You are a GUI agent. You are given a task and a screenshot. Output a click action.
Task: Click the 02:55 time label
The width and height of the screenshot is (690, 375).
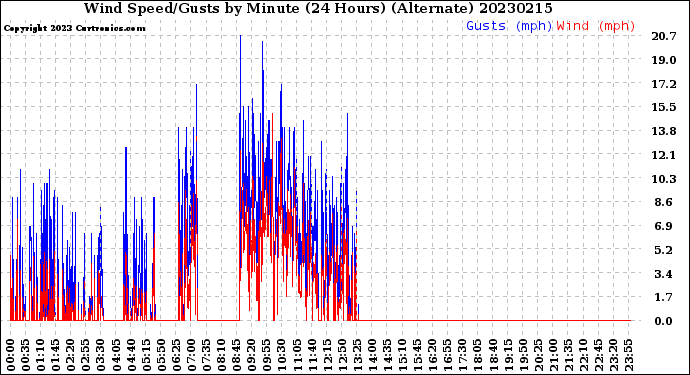(86, 355)
